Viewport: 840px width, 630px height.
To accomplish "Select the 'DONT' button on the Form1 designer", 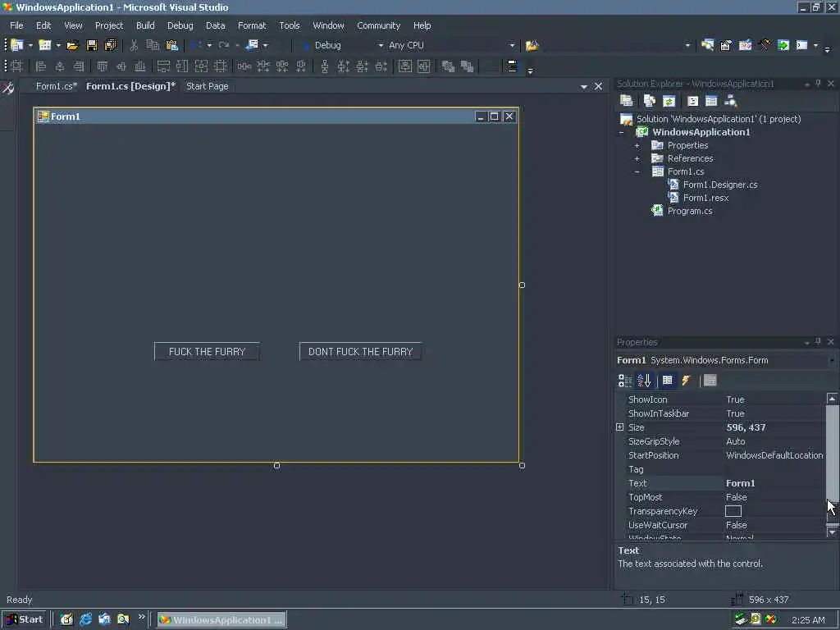I will click(x=361, y=351).
